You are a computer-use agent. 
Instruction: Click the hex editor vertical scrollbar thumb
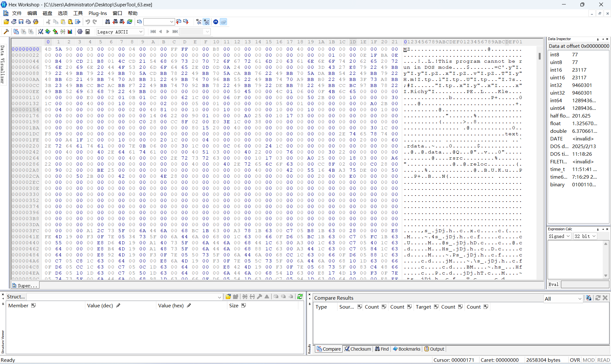point(539,56)
